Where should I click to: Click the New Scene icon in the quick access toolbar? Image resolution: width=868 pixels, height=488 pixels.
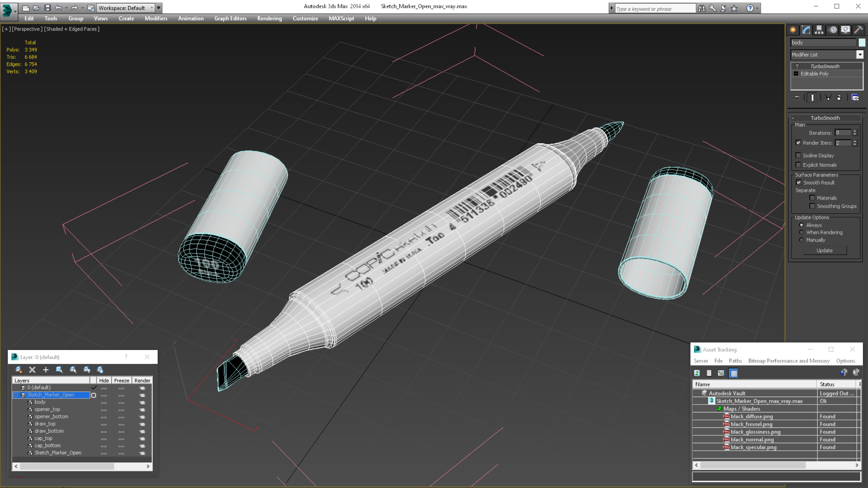pos(26,8)
